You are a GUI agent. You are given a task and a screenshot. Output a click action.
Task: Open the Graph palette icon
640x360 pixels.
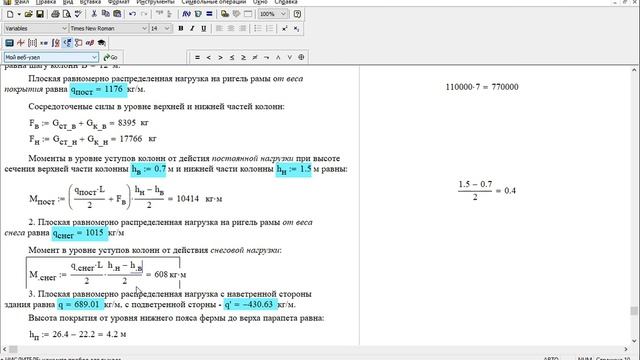pyautogui.click(x=21, y=43)
